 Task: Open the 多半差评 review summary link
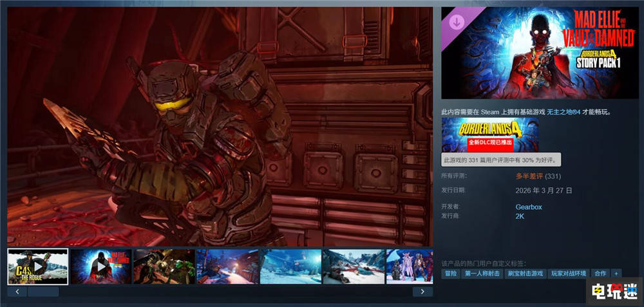click(529, 176)
